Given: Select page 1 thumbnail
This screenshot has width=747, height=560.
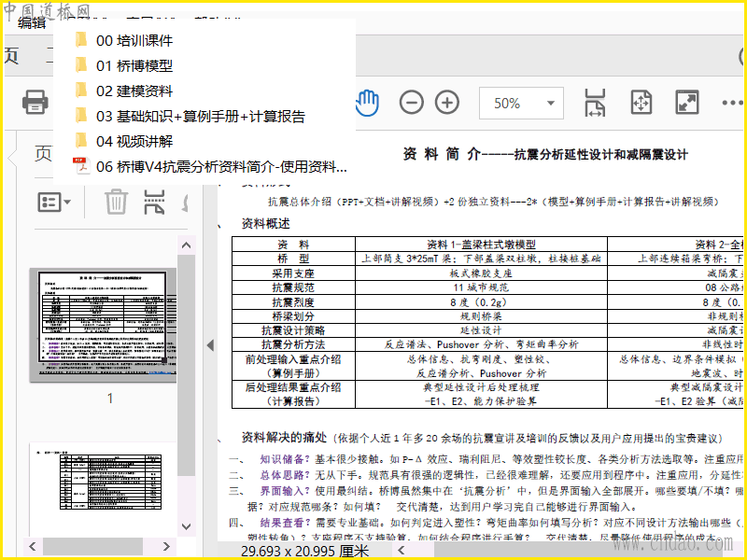Looking at the screenshot, I should [103, 325].
